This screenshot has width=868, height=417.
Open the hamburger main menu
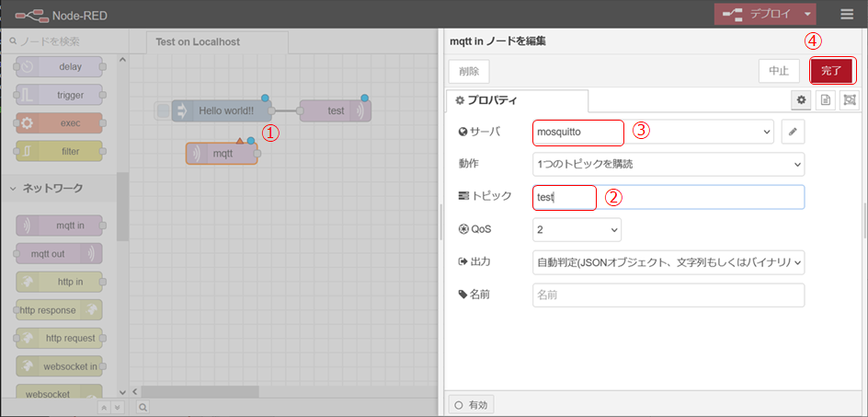pyautogui.click(x=846, y=14)
